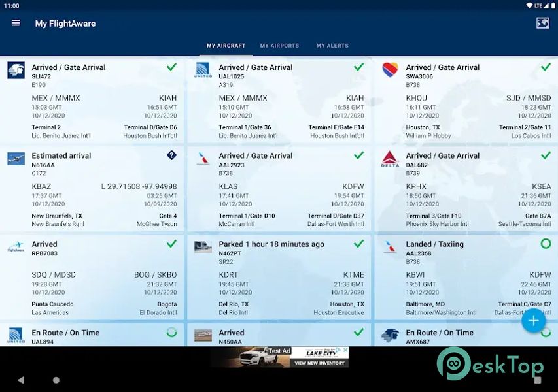Select the My Aircraft tab
Image resolution: width=558 pixels, height=392 pixels.
click(226, 46)
